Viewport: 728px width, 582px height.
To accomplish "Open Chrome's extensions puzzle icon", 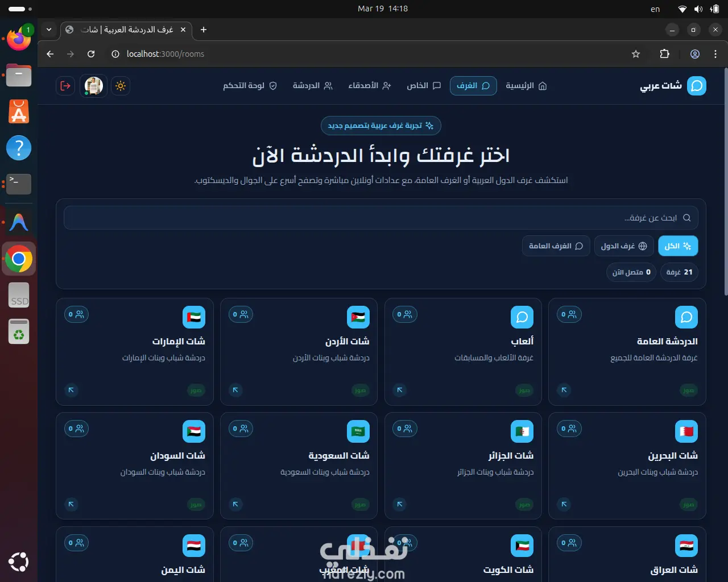I will (664, 54).
